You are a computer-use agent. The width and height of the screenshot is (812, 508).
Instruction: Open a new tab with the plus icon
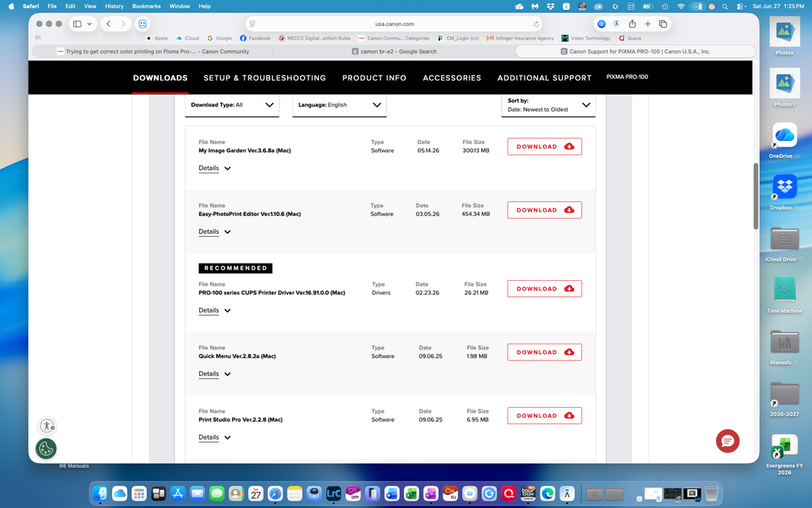pos(648,24)
